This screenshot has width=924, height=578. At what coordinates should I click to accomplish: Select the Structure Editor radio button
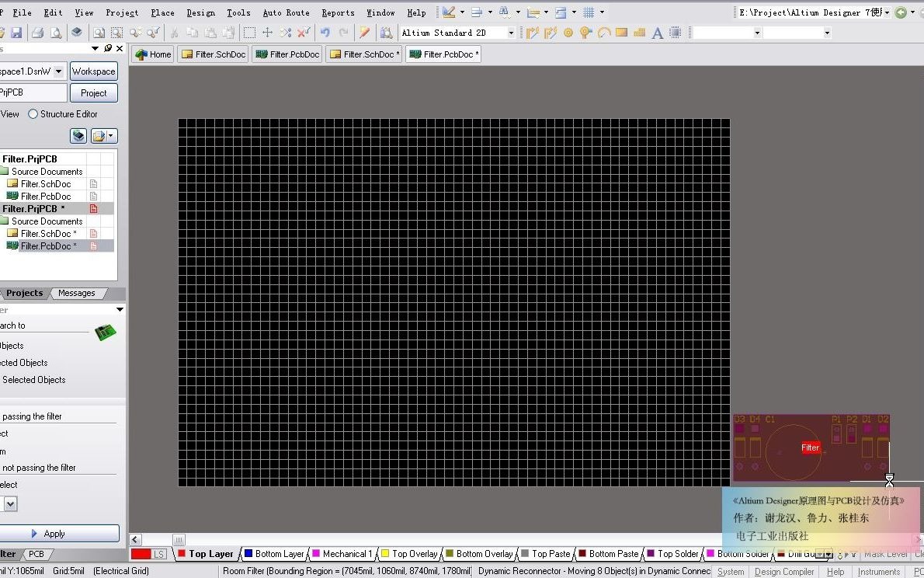click(33, 113)
